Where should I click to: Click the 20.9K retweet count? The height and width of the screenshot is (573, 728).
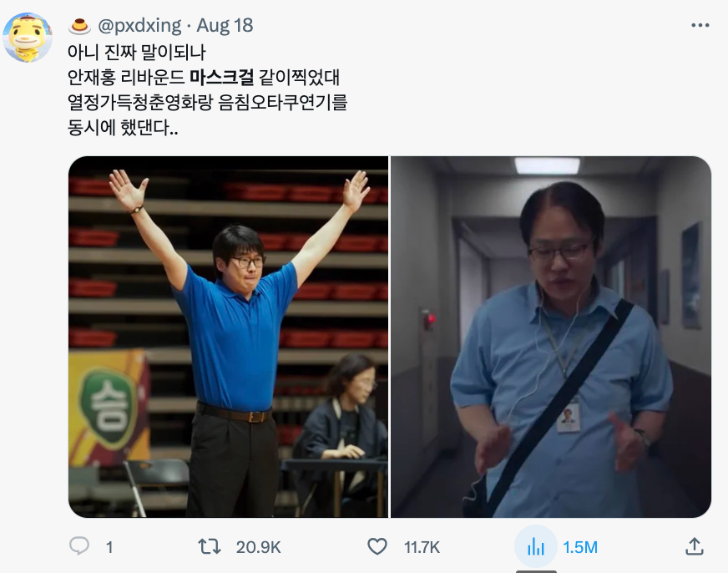(x=258, y=547)
